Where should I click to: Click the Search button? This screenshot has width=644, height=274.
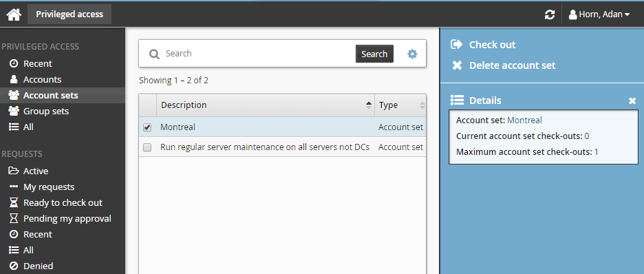tap(374, 54)
